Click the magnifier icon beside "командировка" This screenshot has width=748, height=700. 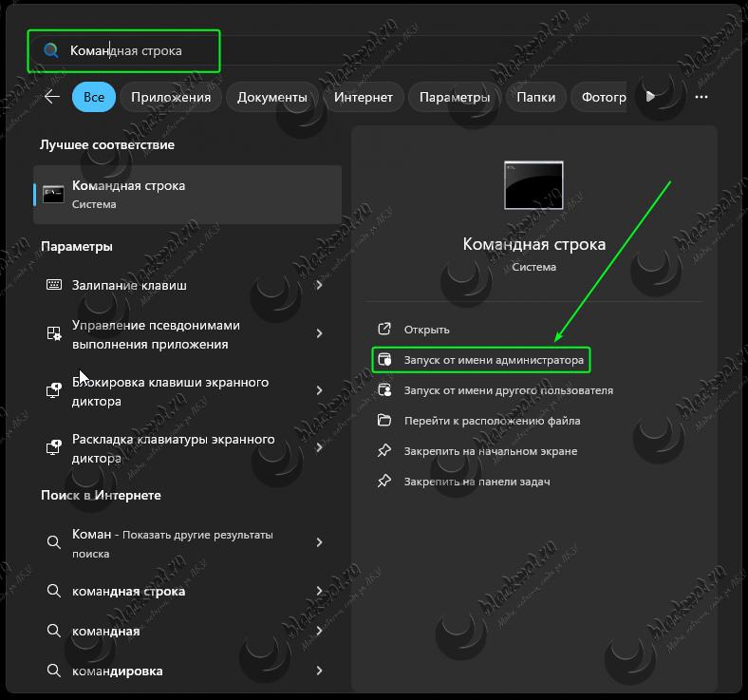(x=54, y=672)
